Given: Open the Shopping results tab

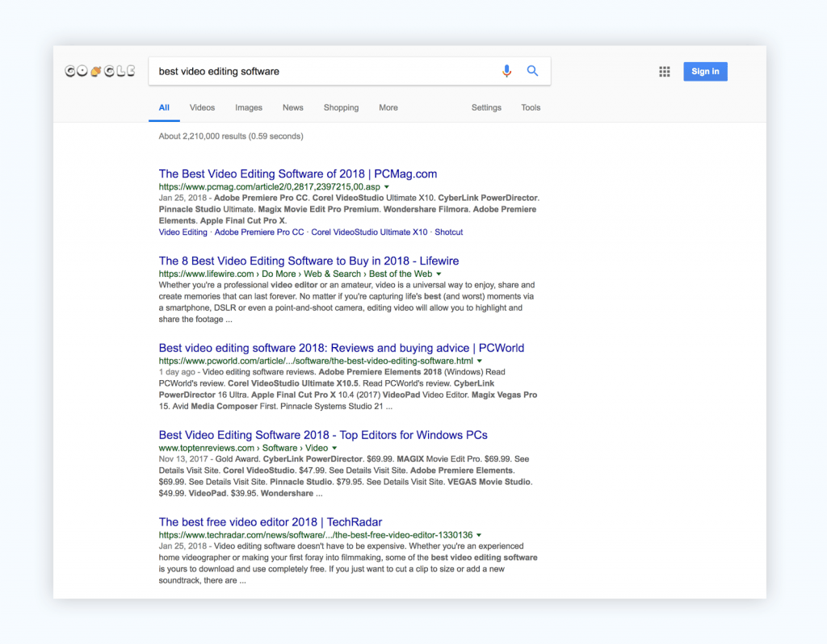Looking at the screenshot, I should (341, 107).
